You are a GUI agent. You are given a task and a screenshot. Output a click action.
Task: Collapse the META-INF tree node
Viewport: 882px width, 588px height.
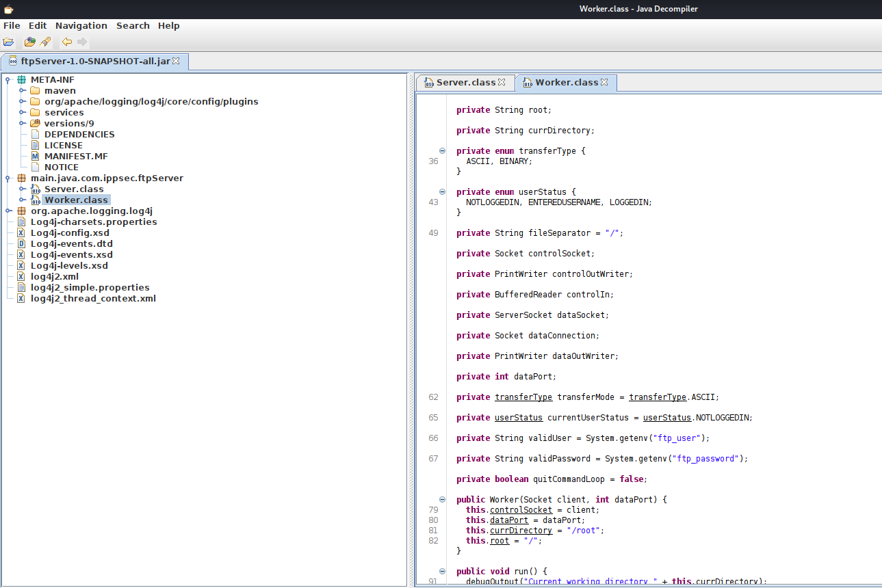click(8, 79)
